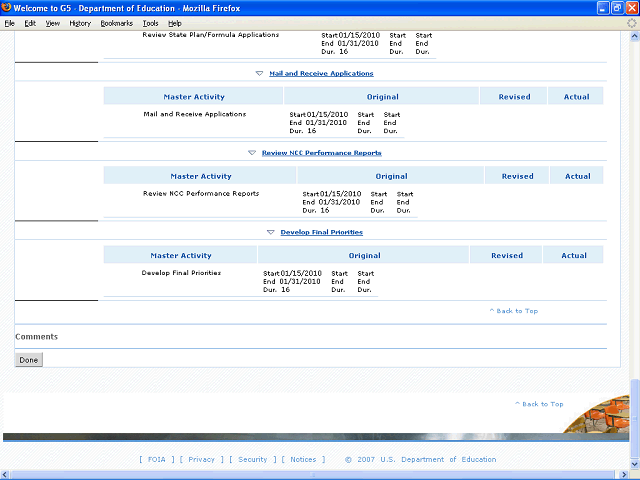Click the Firefox icon in title bar
Screen dimensions: 640x480
7,7
